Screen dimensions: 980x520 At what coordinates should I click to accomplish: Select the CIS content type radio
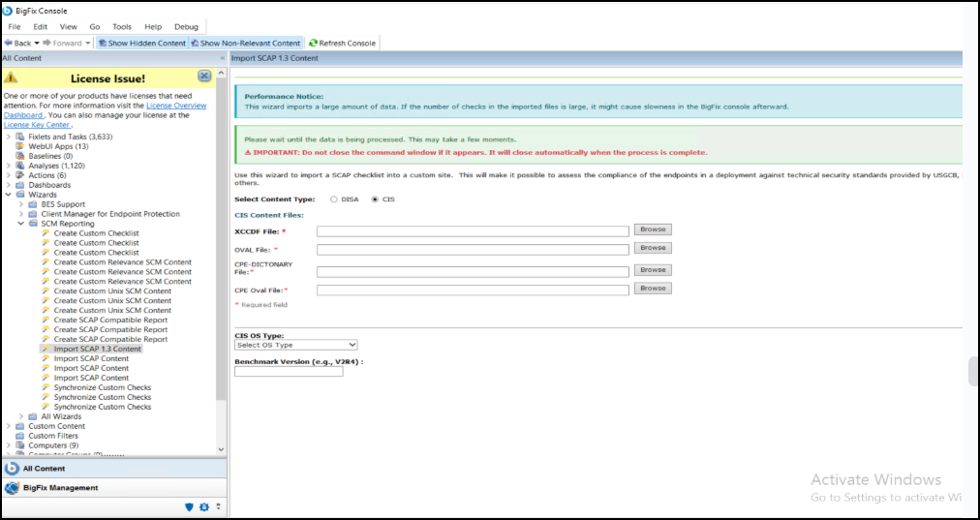[375, 199]
